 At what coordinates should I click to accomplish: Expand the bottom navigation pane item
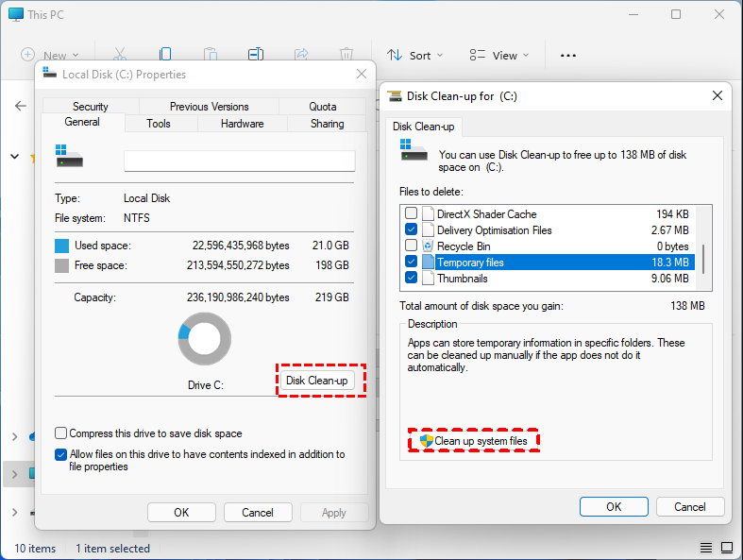coord(15,512)
